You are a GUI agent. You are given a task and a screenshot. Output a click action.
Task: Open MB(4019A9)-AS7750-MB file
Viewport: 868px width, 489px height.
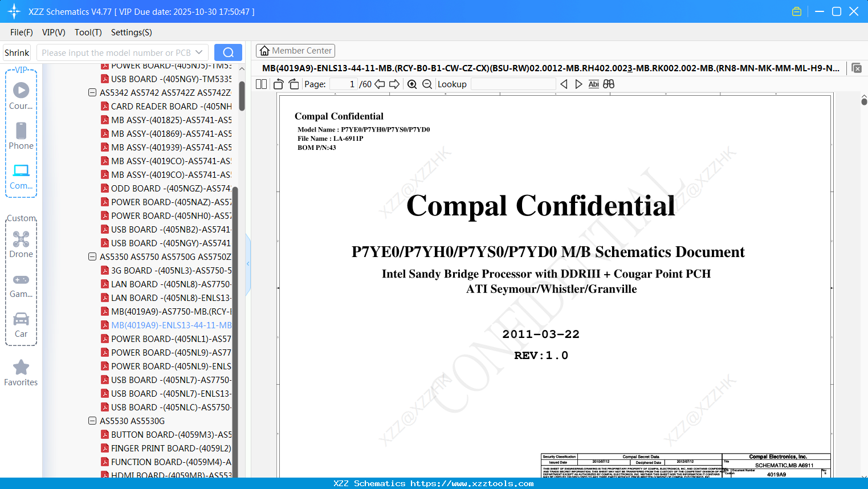click(166, 311)
